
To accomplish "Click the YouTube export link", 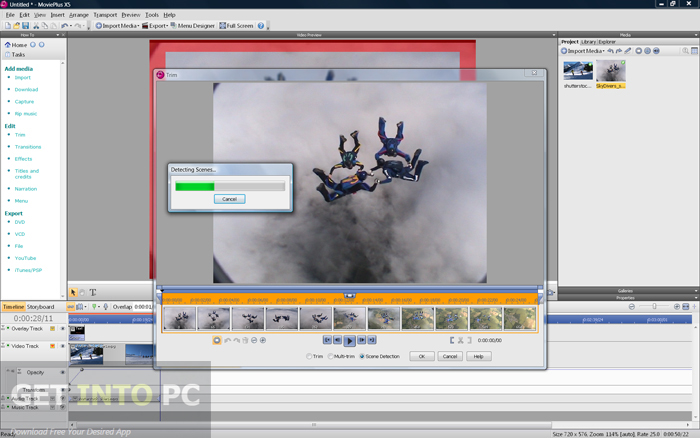I will (25, 258).
